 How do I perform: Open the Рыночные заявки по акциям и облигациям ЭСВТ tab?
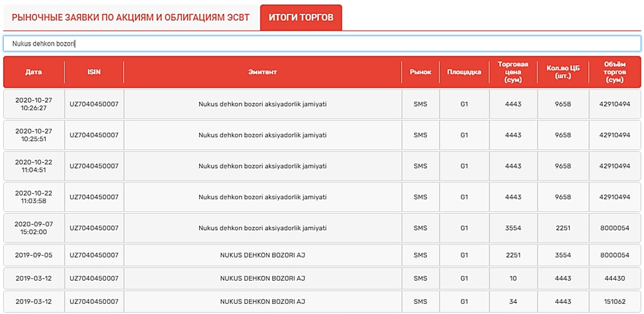[x=131, y=18]
